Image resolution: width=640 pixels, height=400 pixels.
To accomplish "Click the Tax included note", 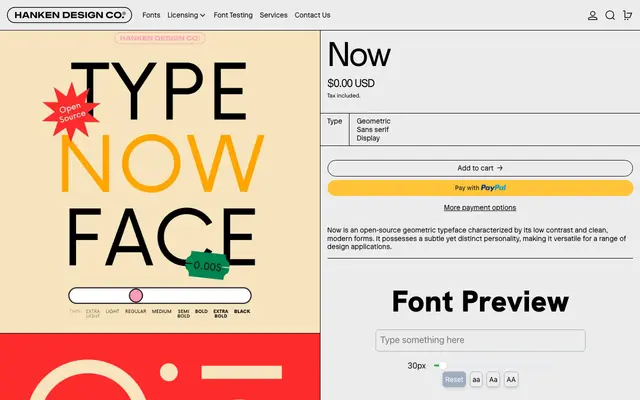I will coord(343,96).
